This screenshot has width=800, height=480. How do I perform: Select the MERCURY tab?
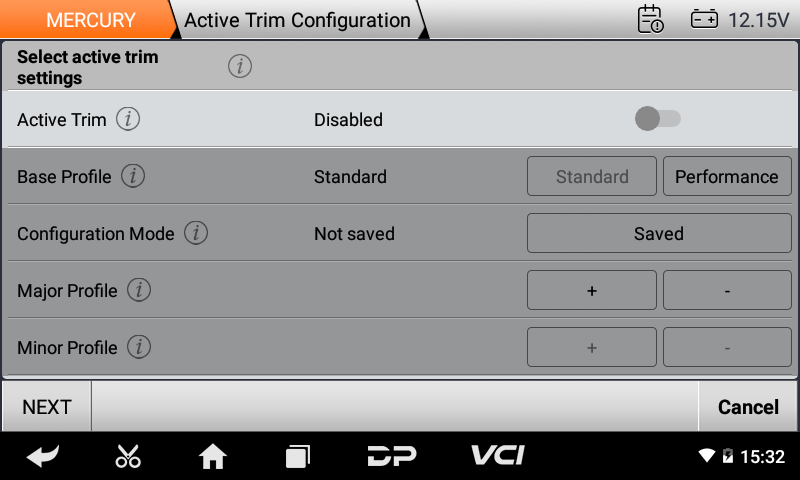pyautogui.click(x=90, y=20)
